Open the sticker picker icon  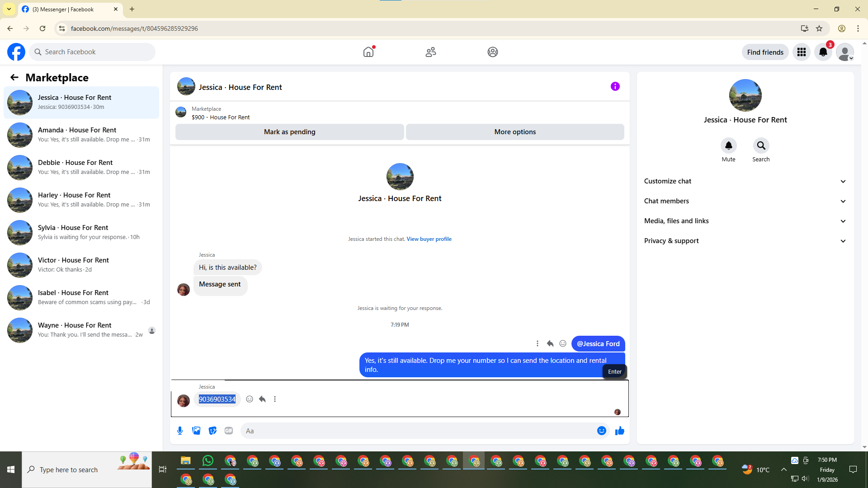pos(212,431)
